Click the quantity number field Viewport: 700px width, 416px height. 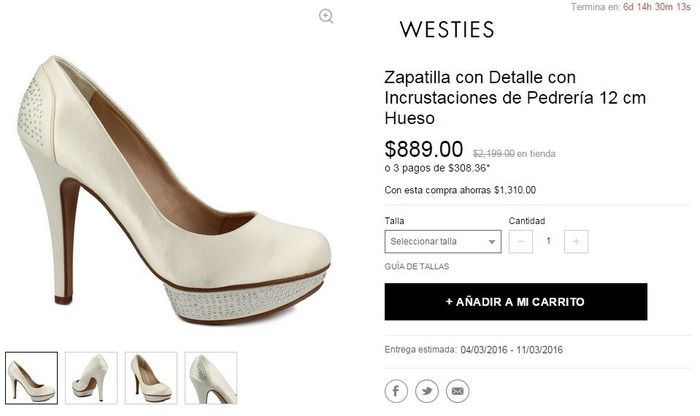pos(548,241)
